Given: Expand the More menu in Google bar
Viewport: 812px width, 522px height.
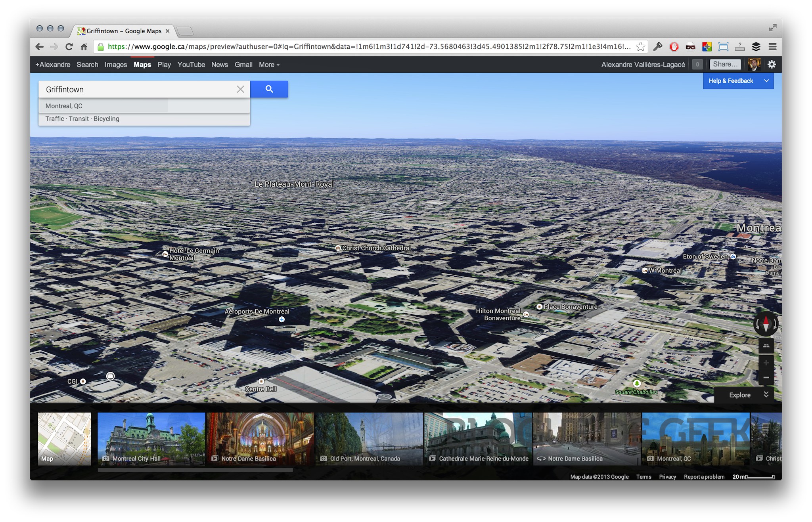Looking at the screenshot, I should [269, 65].
